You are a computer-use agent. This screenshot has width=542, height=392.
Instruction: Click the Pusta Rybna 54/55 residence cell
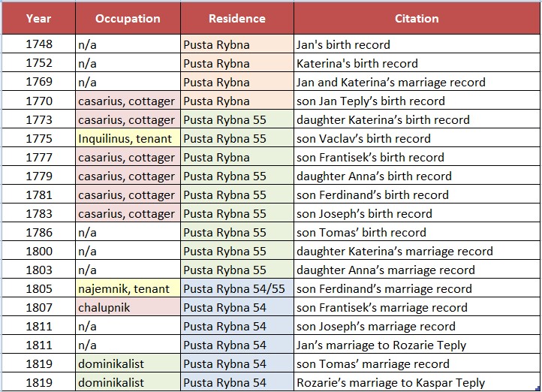point(236,289)
